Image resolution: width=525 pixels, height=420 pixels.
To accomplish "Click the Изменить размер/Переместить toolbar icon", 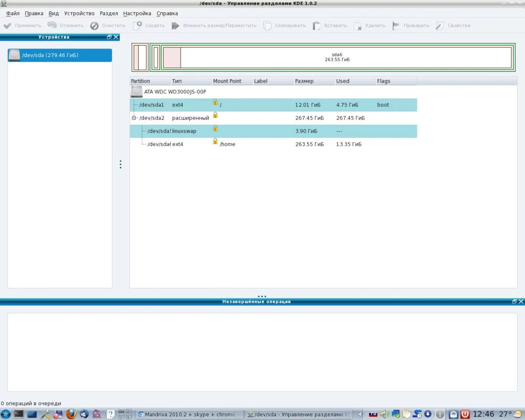I will pos(175,26).
